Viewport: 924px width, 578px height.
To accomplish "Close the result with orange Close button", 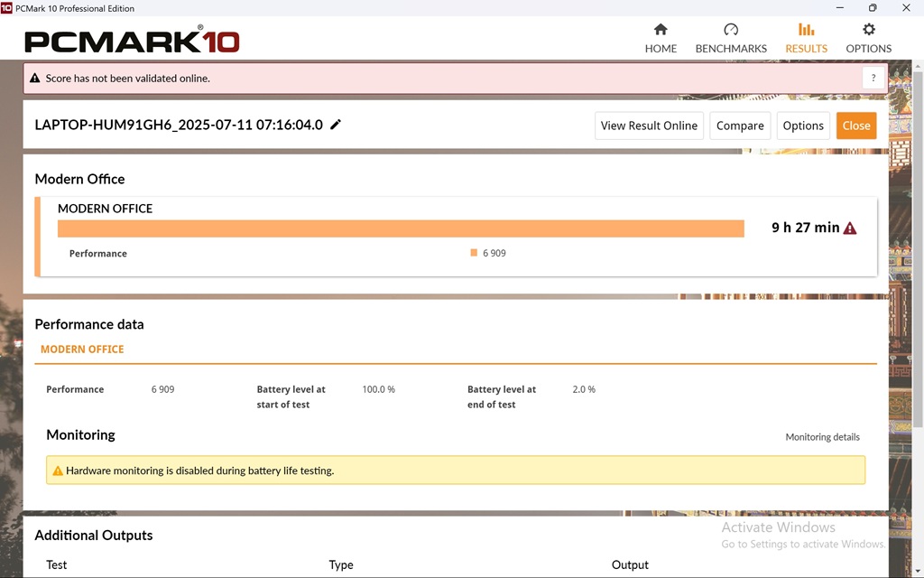I will (856, 126).
